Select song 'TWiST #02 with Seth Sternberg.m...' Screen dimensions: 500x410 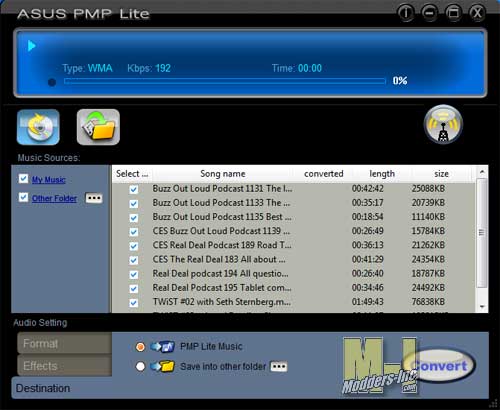[x=222, y=302]
